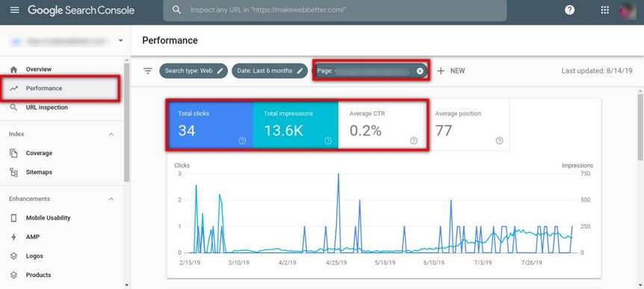The width and height of the screenshot is (644, 289).
Task: Toggle the Total clicks metric card
Action: pos(210,125)
